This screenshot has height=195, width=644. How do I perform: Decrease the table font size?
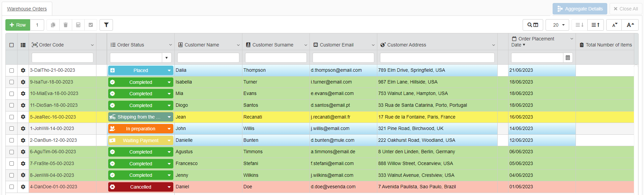pyautogui.click(x=615, y=25)
